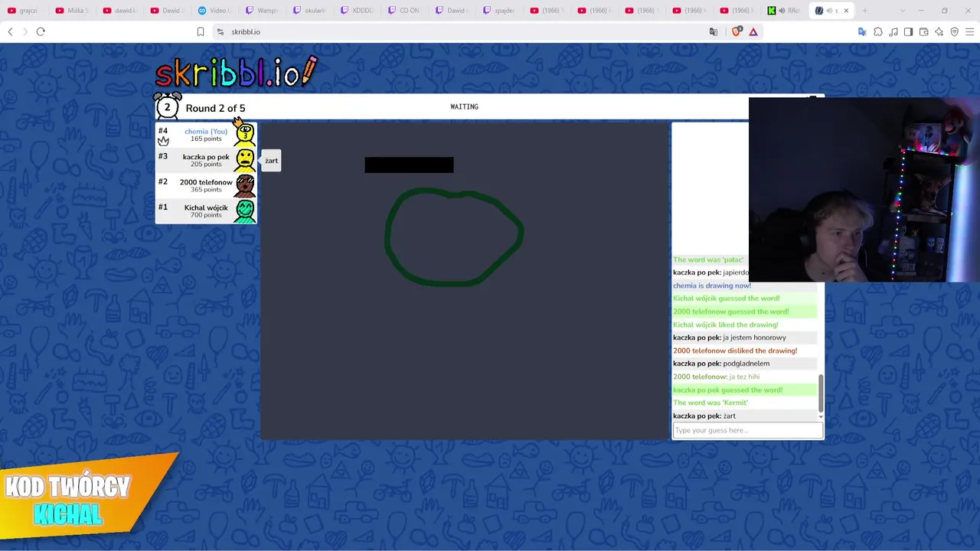Close the active skribbl.io tab
Image resolution: width=980 pixels, height=551 pixels.
click(846, 11)
